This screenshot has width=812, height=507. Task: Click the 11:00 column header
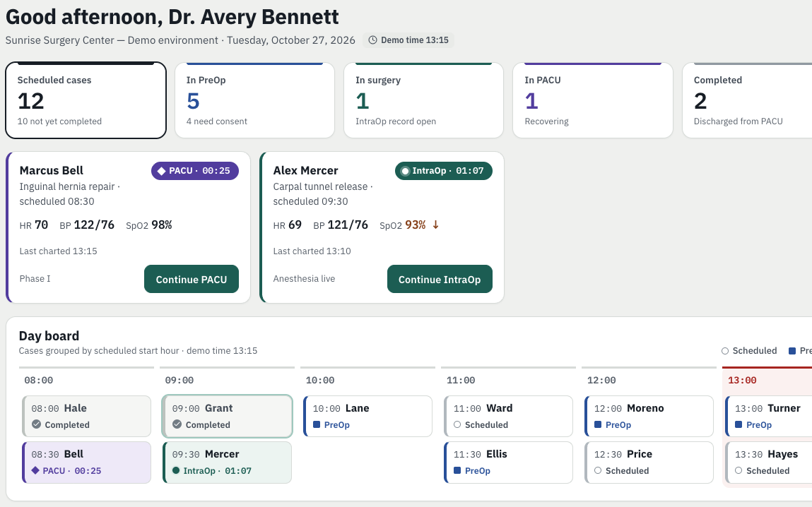[x=461, y=380]
